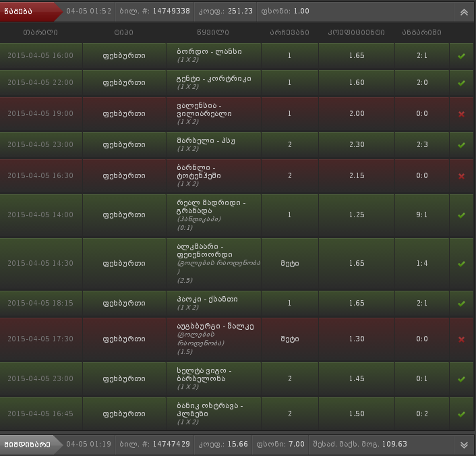Click the green checkmark for გენტი - კორტრიკი
This screenshot has width=476, height=456.
tap(461, 82)
